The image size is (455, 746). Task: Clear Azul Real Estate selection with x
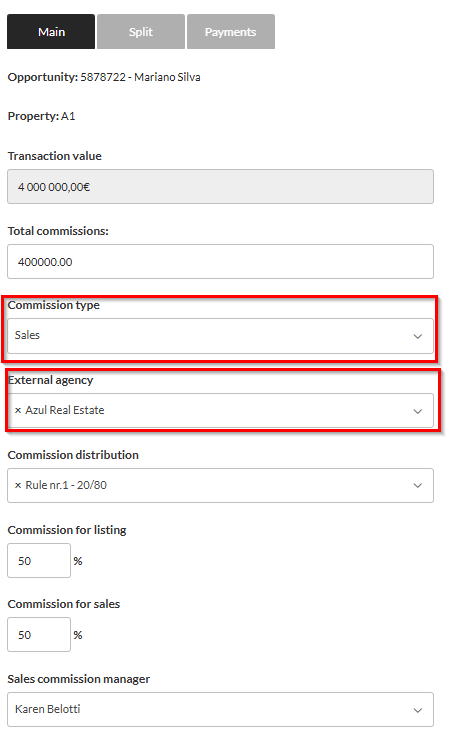[x=18, y=410]
